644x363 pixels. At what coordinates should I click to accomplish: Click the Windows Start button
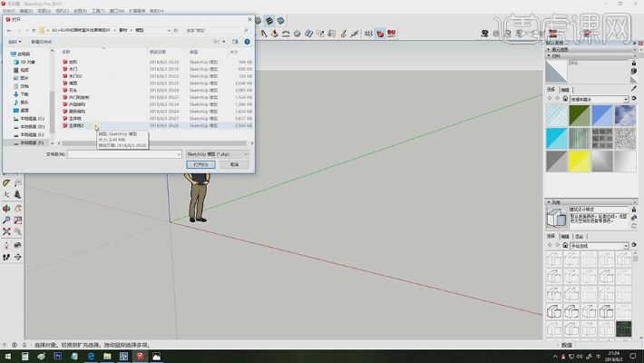(x=7, y=357)
